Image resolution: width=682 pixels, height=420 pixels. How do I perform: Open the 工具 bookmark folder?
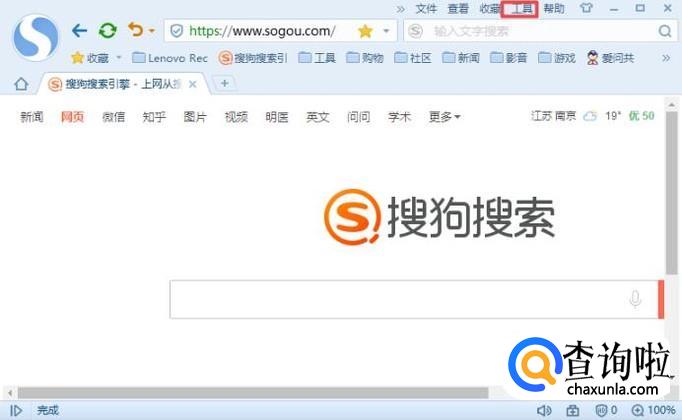317,58
